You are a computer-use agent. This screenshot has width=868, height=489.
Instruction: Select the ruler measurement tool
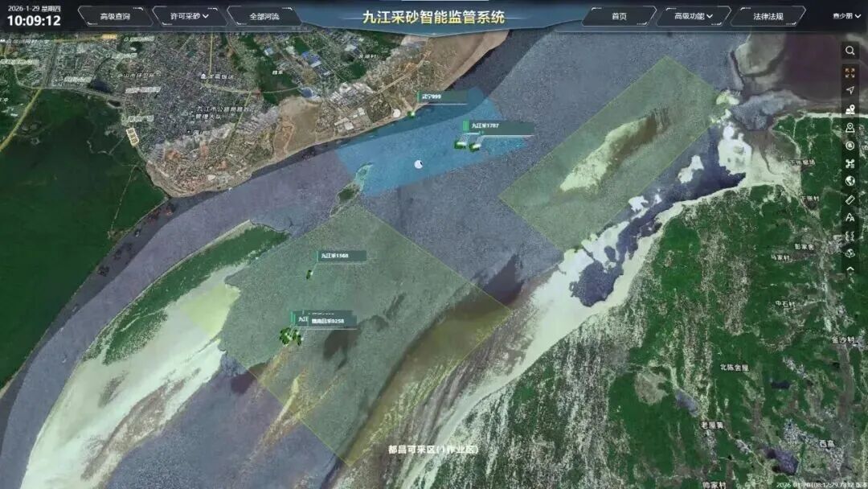coord(850,199)
